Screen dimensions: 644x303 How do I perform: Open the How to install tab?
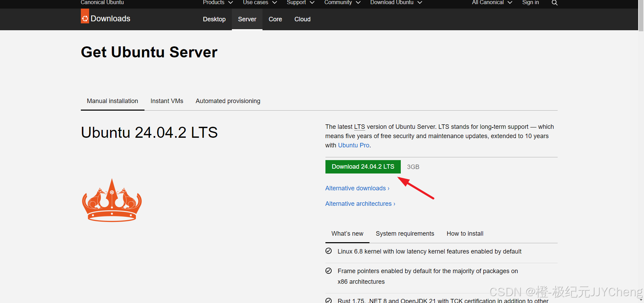pyautogui.click(x=465, y=234)
